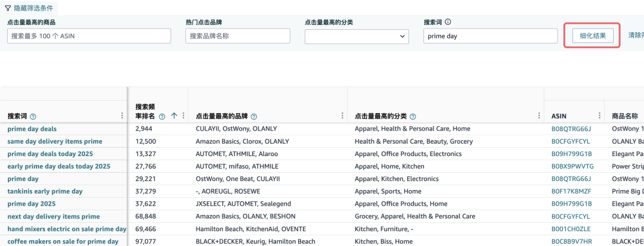Toggle ascending sort arrow on 搜索频率排名
The height and width of the screenshot is (246, 644).
point(174,116)
